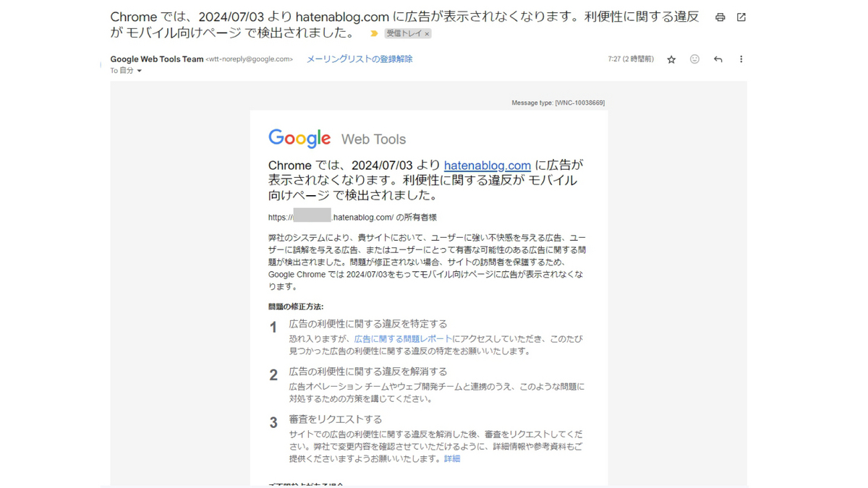
Task: Click the 詳細 link under step 3
Action: point(451,458)
